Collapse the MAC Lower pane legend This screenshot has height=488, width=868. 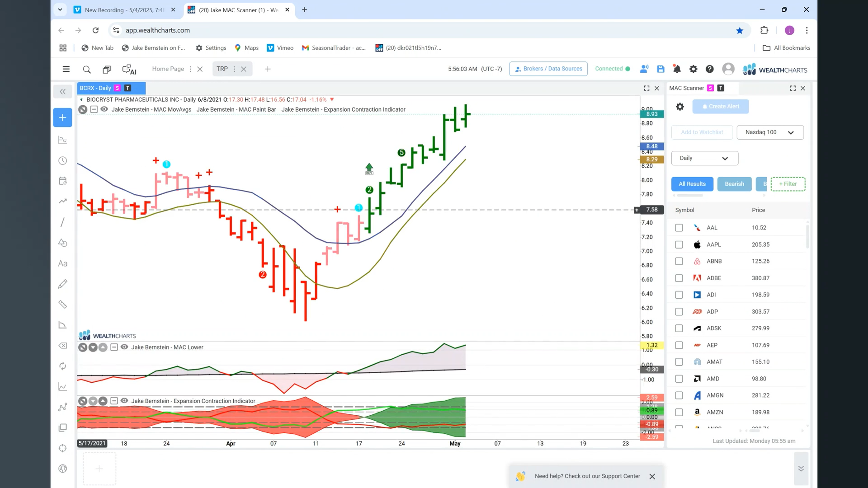click(x=114, y=347)
